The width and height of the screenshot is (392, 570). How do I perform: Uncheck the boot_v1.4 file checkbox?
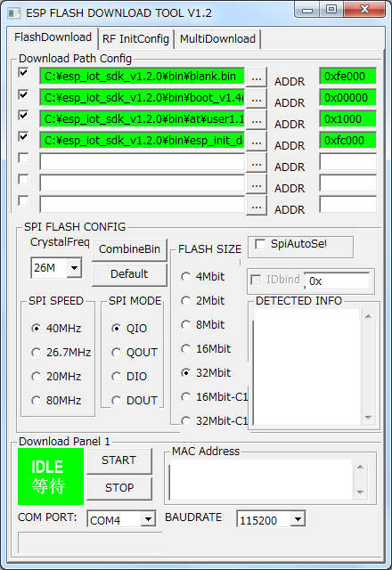[x=23, y=94]
